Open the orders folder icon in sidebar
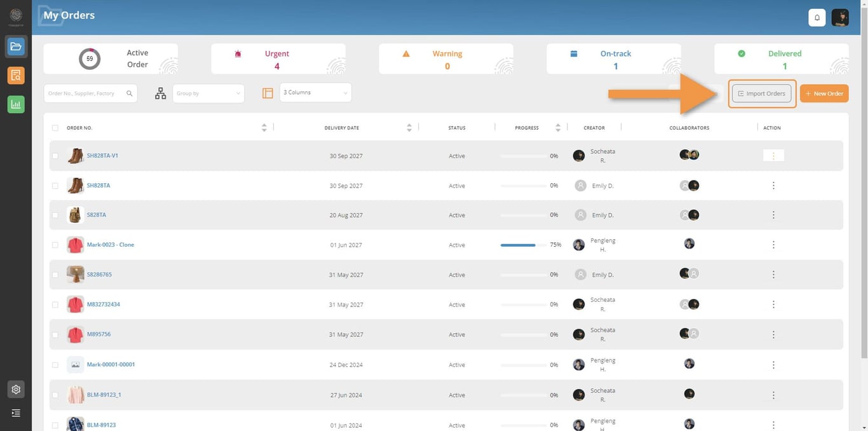Viewport: 868px width, 431px height. point(16,47)
